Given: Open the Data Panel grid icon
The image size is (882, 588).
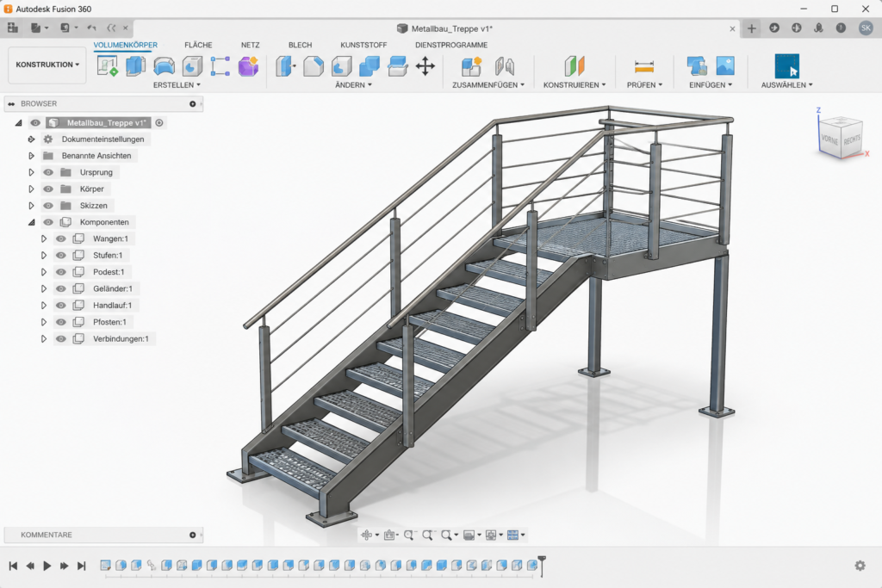Looking at the screenshot, I should (12, 28).
